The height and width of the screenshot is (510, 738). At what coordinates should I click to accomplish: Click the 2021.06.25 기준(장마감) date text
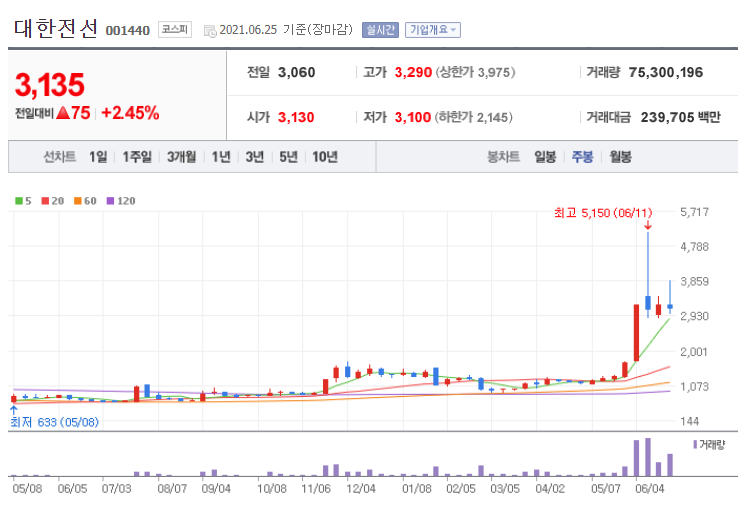coord(286,30)
